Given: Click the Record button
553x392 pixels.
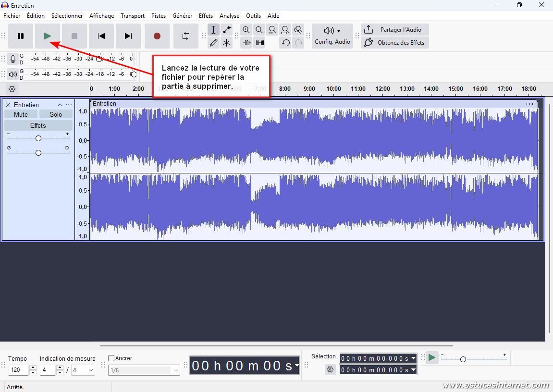Looking at the screenshot, I should coord(157,36).
